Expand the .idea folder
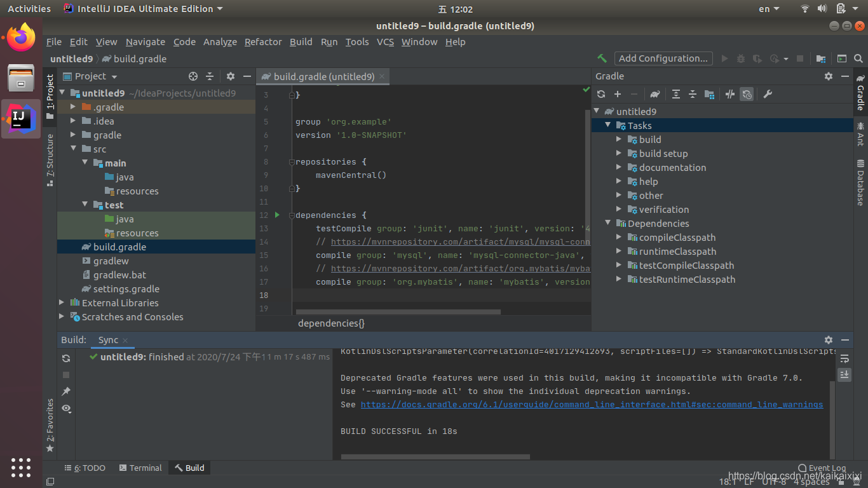 pos(74,121)
